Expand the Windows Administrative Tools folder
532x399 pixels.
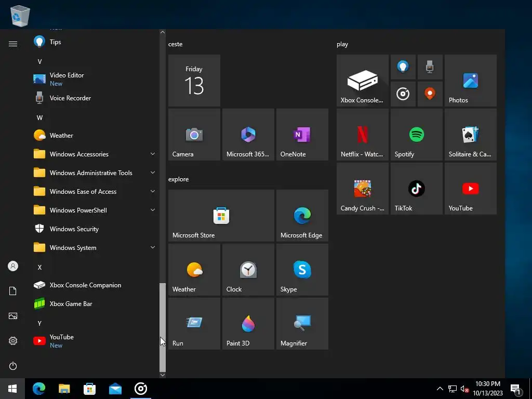pos(95,173)
